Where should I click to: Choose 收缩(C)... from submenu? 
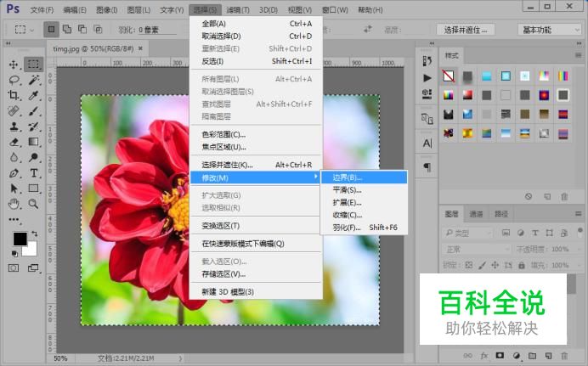365,215
